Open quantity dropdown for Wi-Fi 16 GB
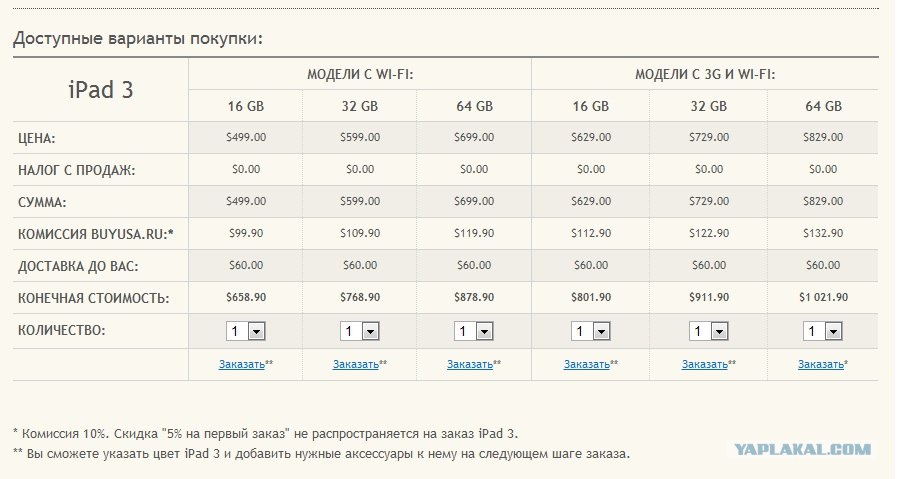The height and width of the screenshot is (479, 897). (246, 331)
